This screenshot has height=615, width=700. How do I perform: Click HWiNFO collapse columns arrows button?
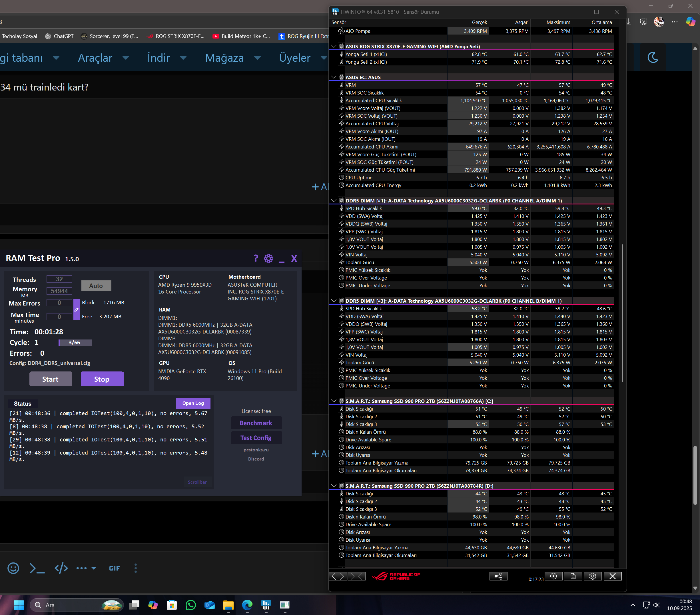(x=356, y=576)
